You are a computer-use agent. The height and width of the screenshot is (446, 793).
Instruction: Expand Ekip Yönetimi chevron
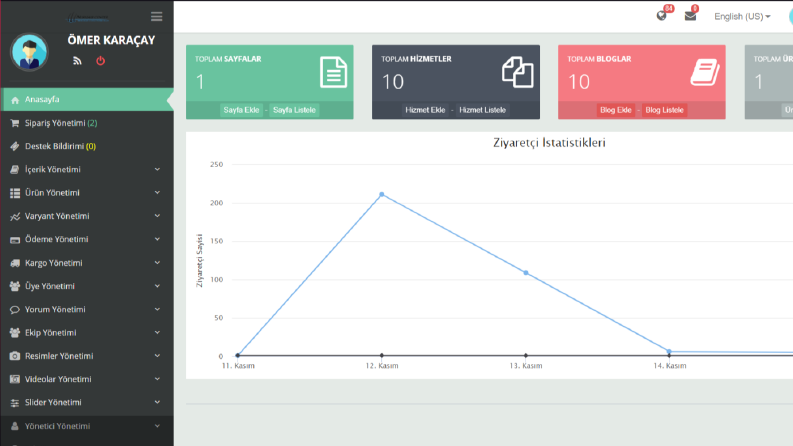(157, 333)
